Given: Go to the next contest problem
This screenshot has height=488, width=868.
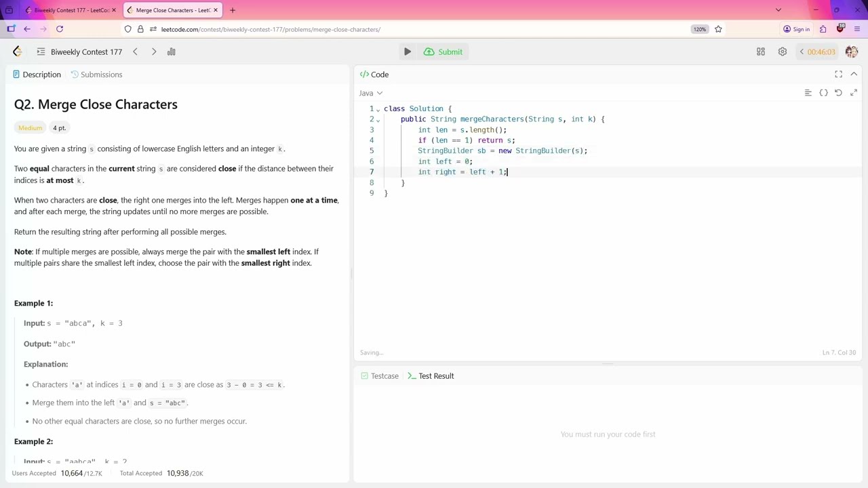Looking at the screenshot, I should (x=154, y=52).
